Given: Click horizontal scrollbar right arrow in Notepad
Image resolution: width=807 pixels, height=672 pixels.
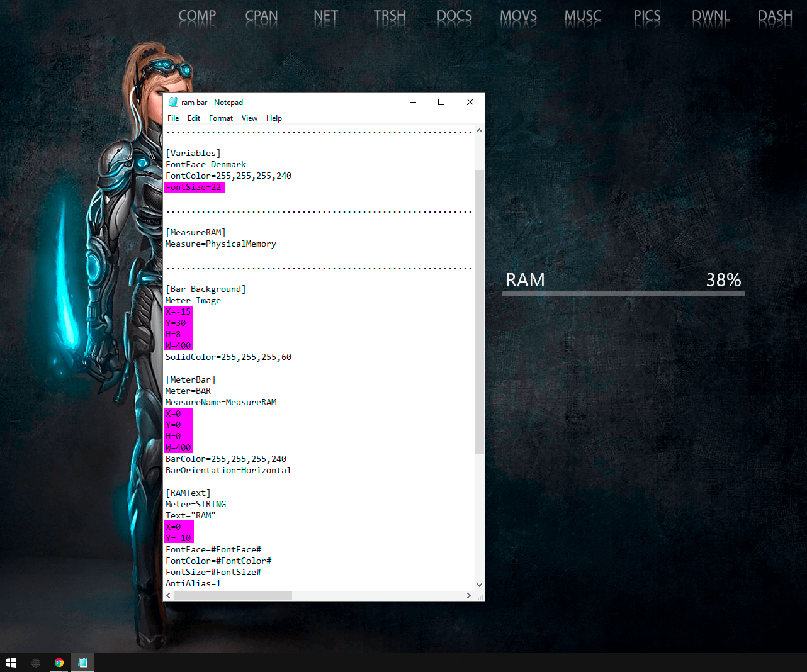Looking at the screenshot, I should [x=468, y=595].
